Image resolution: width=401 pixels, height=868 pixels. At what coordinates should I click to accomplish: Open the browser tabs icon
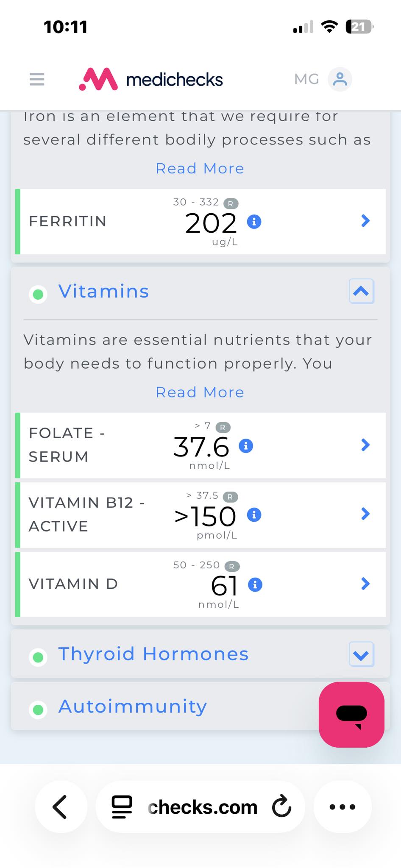click(x=122, y=807)
